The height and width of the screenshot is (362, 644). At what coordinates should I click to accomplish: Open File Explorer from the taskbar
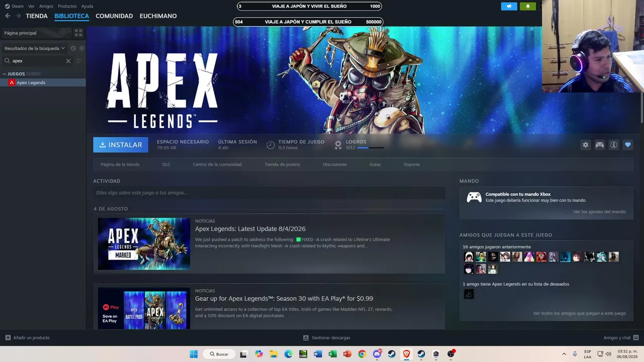[x=273, y=354]
